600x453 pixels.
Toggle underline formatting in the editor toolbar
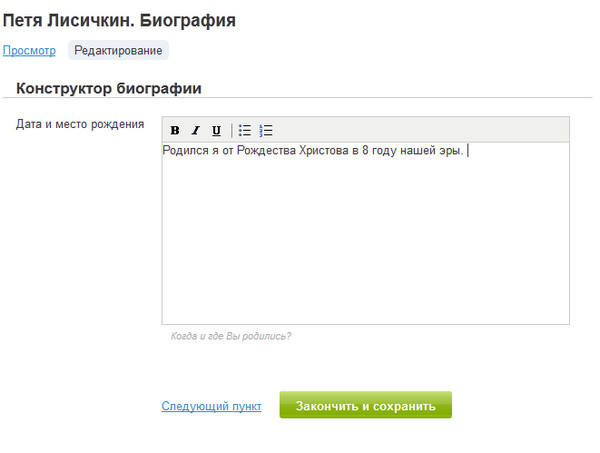[x=216, y=130]
